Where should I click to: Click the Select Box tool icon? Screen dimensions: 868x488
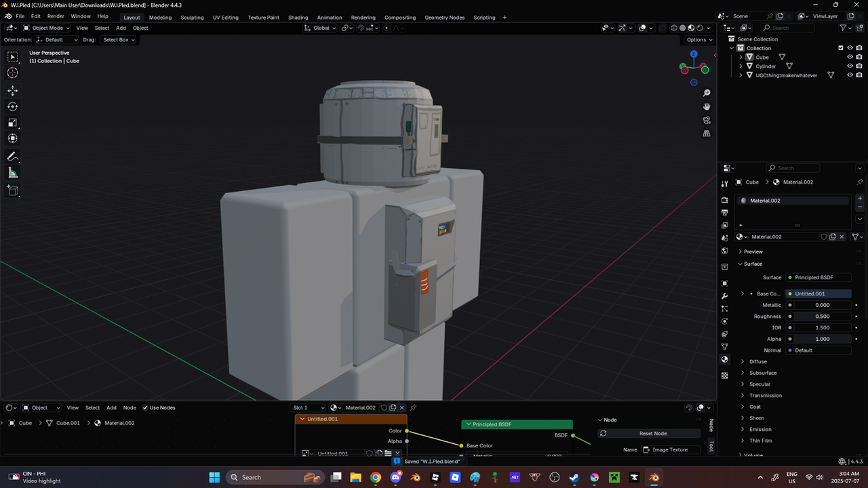[x=12, y=57]
